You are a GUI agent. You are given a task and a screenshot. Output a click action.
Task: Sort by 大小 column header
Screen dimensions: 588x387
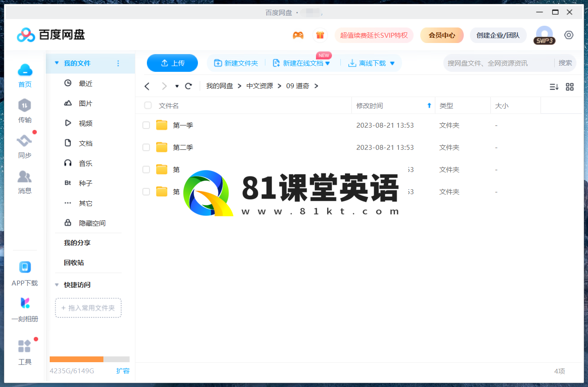pyautogui.click(x=502, y=106)
